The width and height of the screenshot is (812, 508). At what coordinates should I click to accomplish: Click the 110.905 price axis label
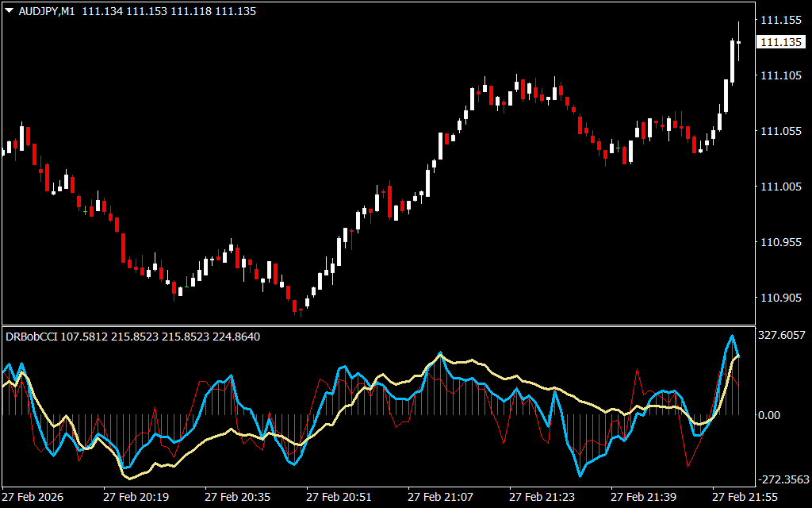780,298
